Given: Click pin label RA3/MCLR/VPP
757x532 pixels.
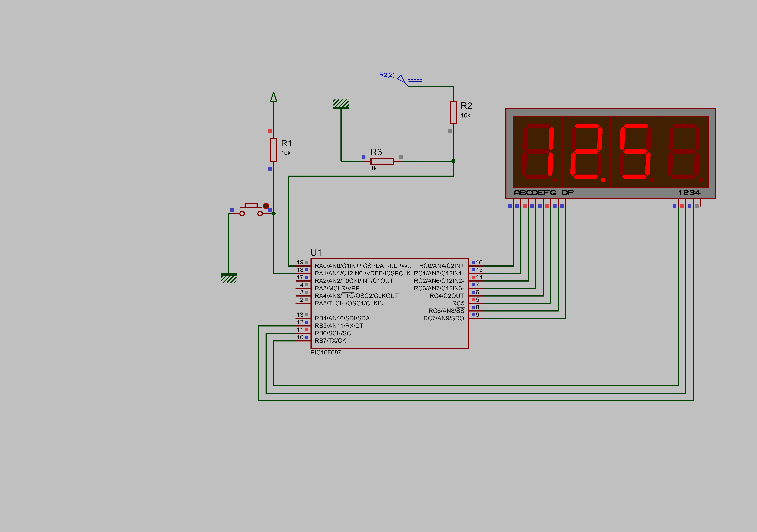Looking at the screenshot, I should (337, 288).
